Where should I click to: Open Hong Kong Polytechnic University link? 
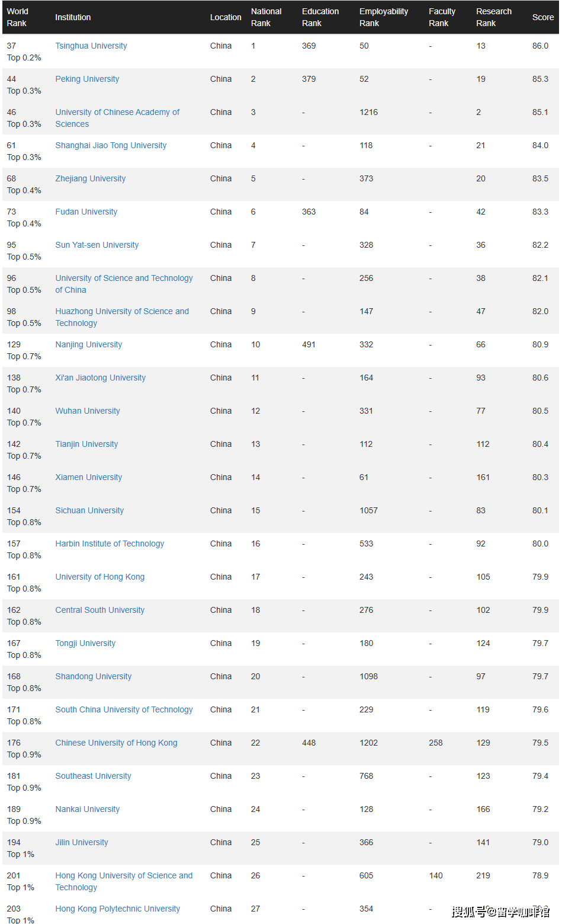[x=118, y=909]
